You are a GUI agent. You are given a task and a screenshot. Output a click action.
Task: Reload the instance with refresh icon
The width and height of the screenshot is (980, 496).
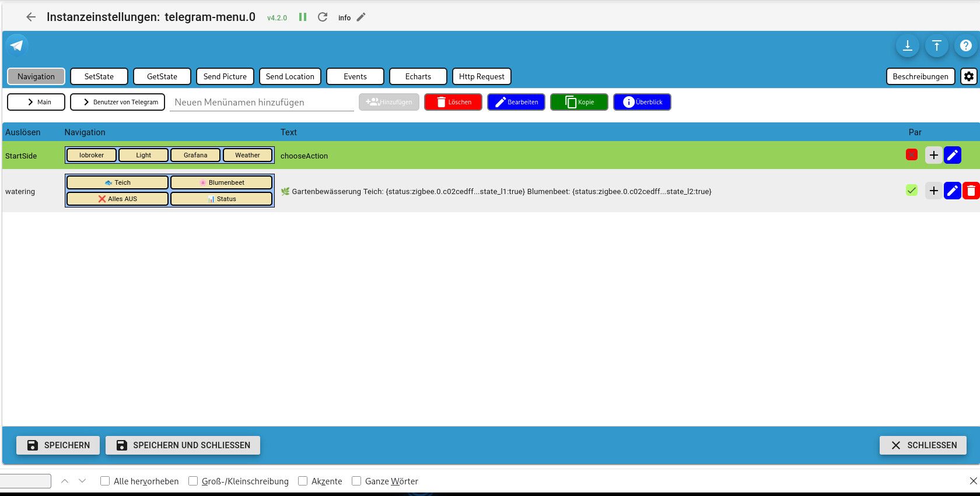point(323,17)
